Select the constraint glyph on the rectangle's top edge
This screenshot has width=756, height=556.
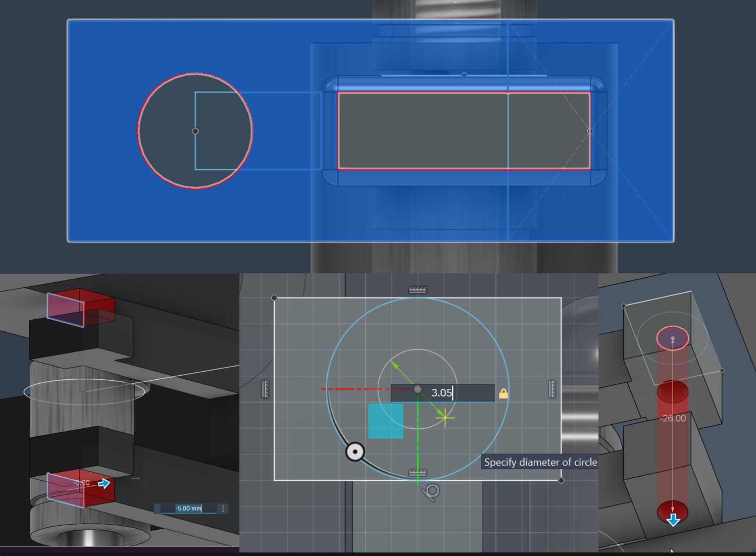(x=418, y=290)
